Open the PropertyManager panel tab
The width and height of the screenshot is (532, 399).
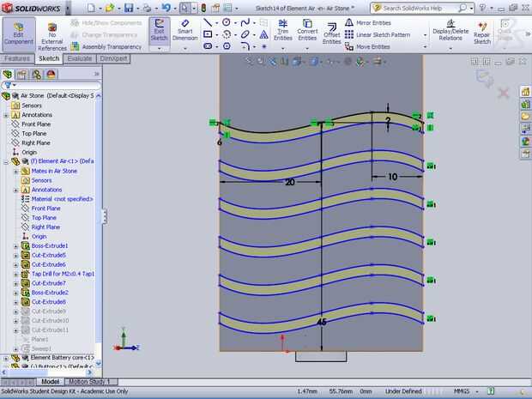pos(22,75)
